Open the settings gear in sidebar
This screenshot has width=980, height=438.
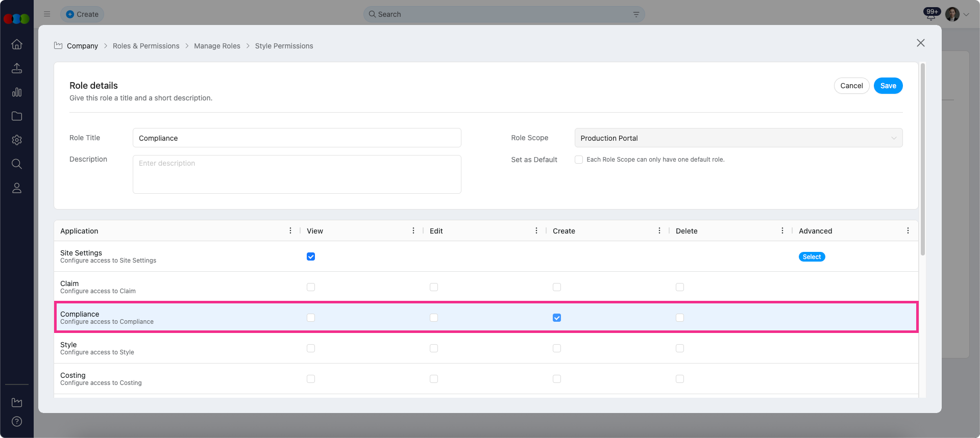[x=17, y=140]
